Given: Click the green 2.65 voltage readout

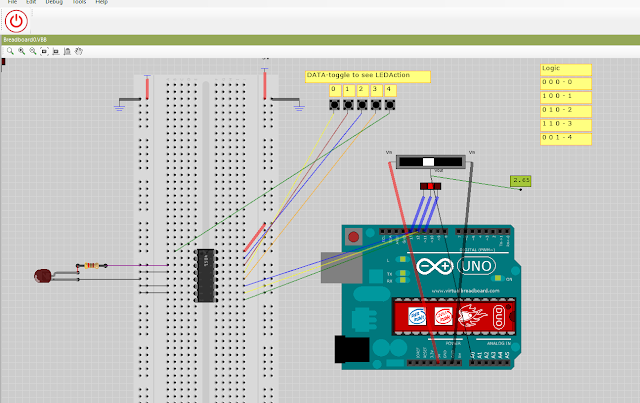Looking at the screenshot, I should coord(521,180).
